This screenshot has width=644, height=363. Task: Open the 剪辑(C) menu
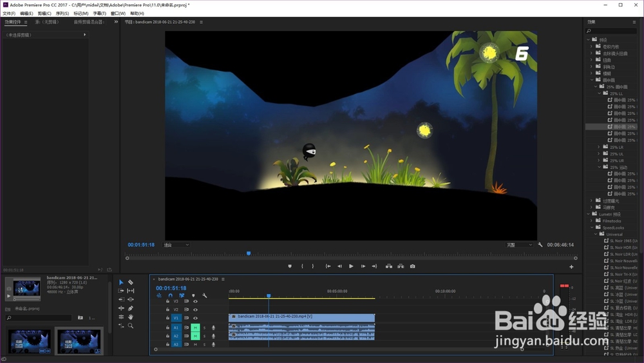44,14
